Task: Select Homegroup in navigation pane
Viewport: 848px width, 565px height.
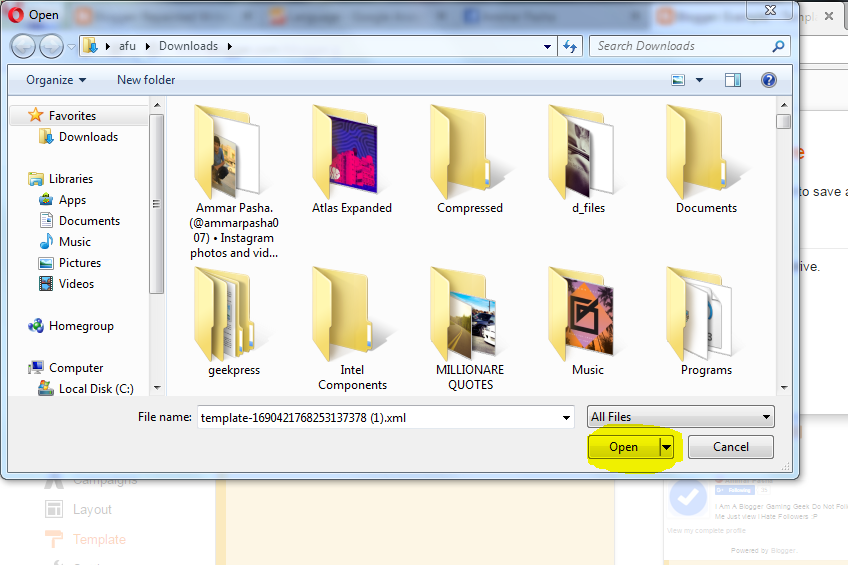Action: (x=81, y=326)
